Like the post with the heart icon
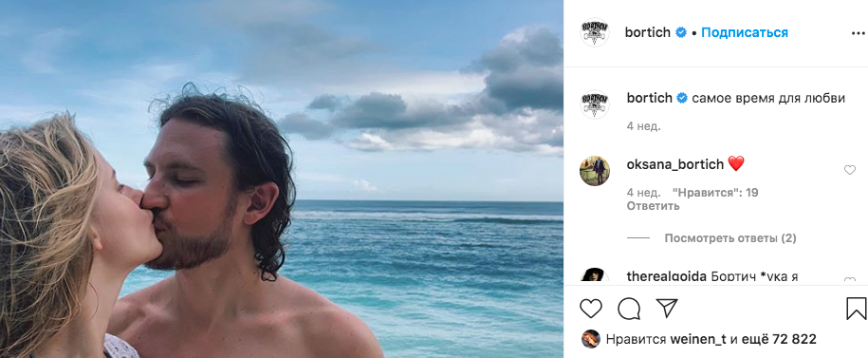 (x=591, y=309)
